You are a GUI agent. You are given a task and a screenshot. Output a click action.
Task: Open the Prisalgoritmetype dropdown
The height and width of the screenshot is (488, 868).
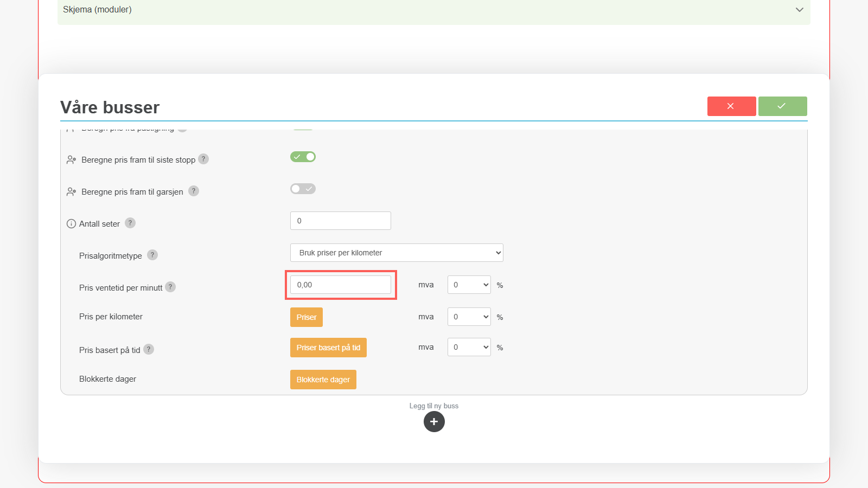[397, 253]
